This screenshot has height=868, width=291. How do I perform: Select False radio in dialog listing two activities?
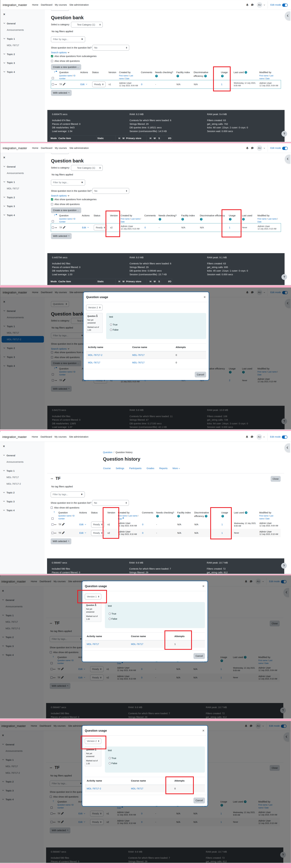[x=111, y=330]
